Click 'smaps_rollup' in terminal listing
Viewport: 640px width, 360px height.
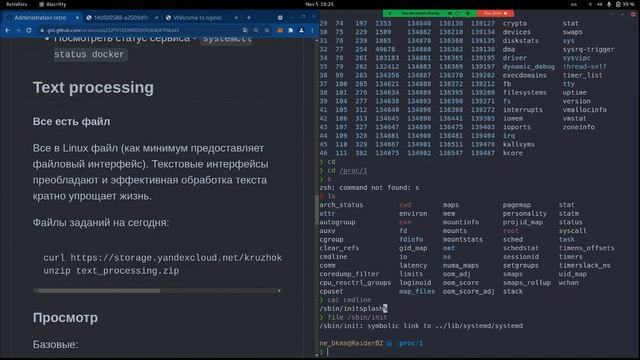pos(527,282)
